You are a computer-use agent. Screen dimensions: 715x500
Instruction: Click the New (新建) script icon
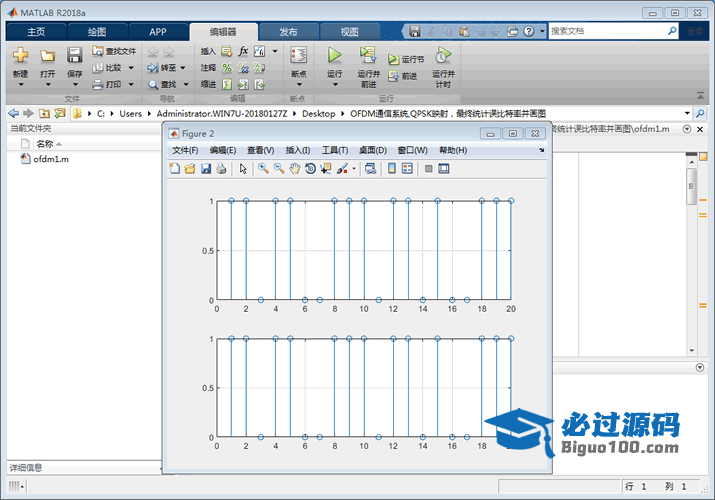pos(21,55)
